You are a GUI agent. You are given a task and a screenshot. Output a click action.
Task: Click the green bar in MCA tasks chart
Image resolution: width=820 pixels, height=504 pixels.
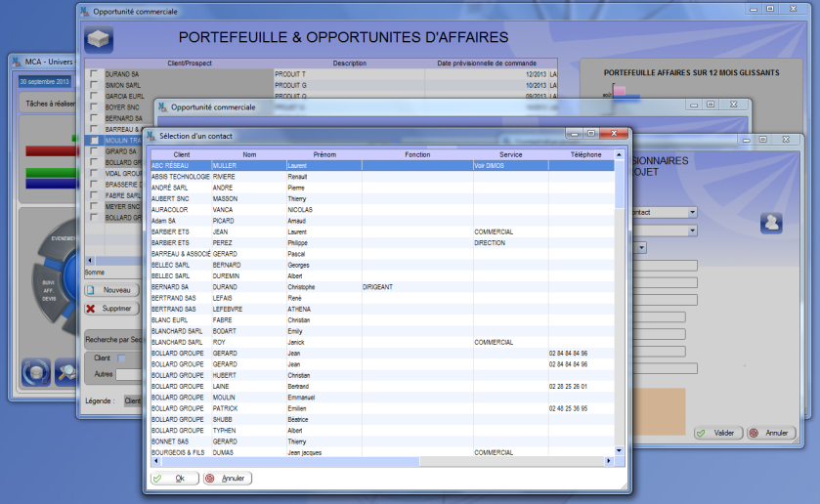point(51,173)
